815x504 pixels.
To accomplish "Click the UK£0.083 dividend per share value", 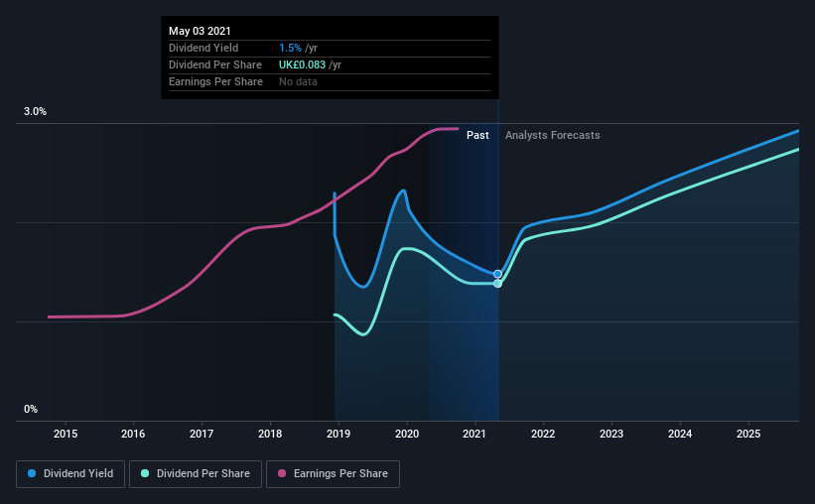I will pos(302,64).
